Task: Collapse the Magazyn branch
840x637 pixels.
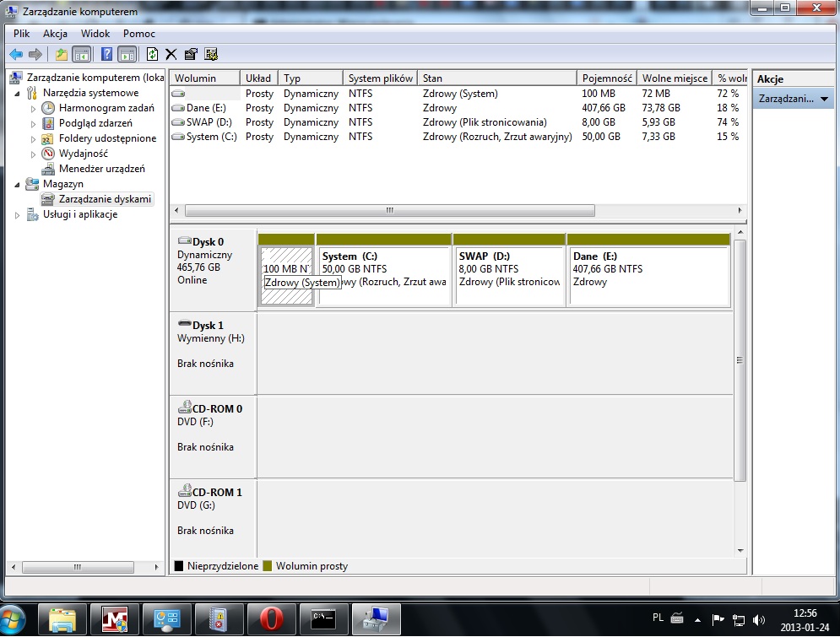Action: [17, 185]
